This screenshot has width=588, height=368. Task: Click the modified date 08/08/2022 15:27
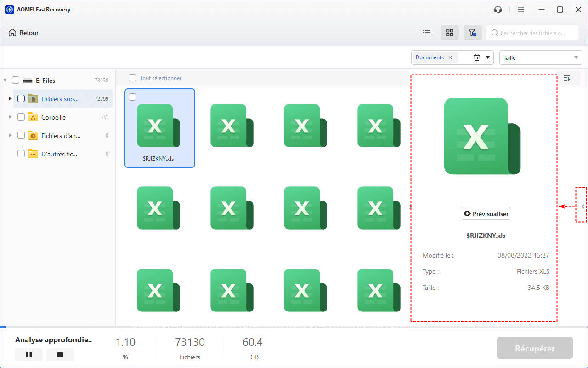pos(523,255)
